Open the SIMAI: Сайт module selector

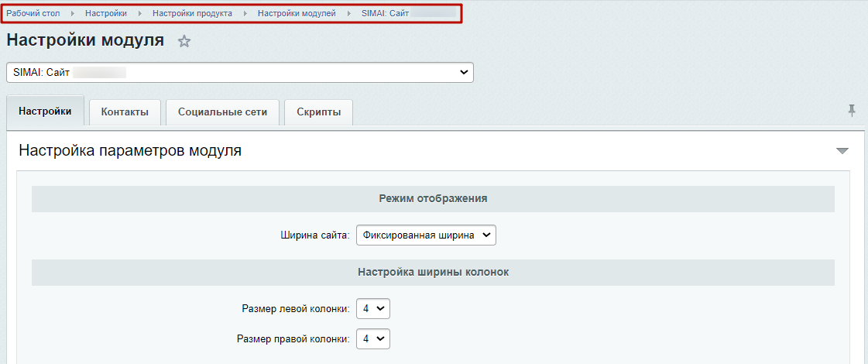tap(239, 72)
